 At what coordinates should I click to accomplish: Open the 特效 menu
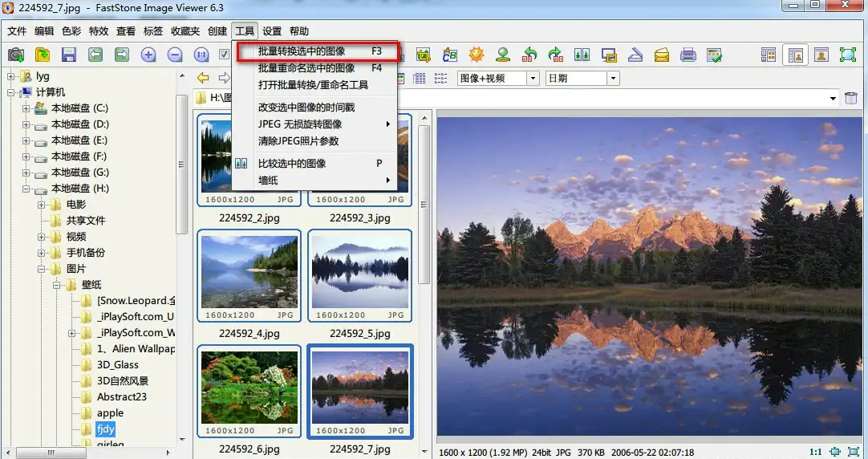pos(99,31)
